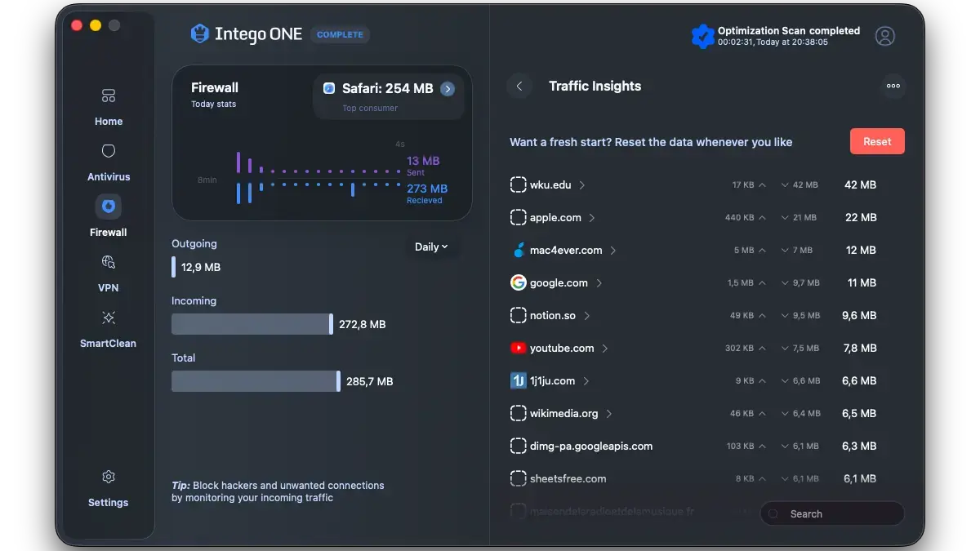The height and width of the screenshot is (551, 980).
Task: Click the Safari top consumer arrow
Action: click(x=448, y=89)
